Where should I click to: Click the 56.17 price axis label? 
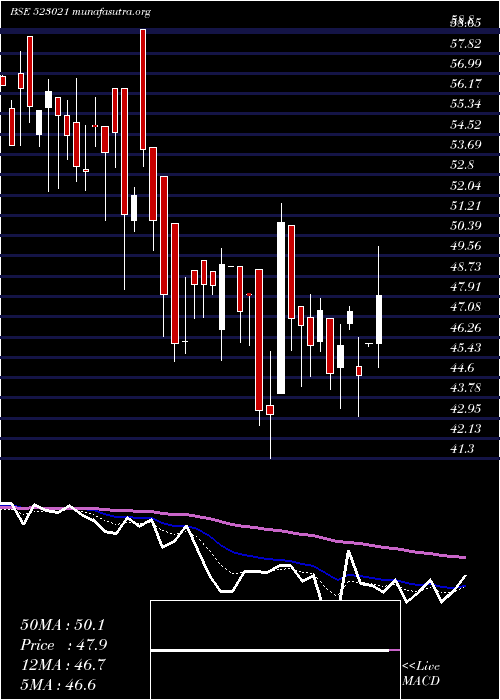(x=466, y=83)
